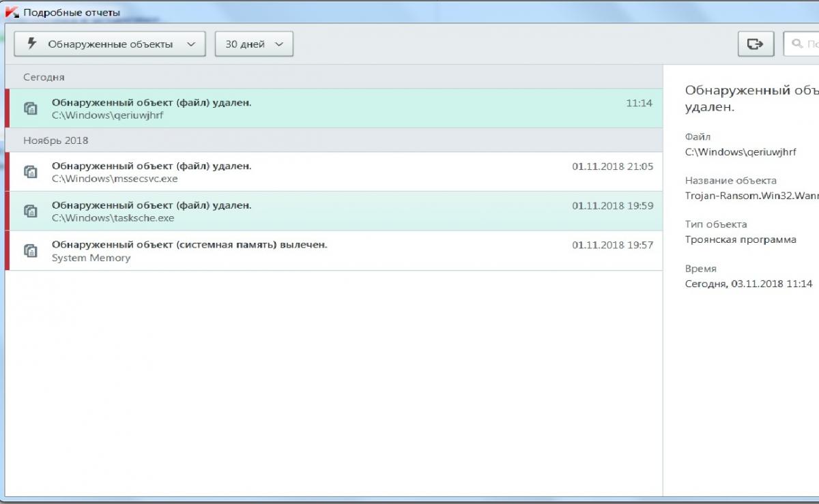This screenshot has width=819, height=504.
Task: Click the 01.11.2018 21:05 timestamp
Action: [x=612, y=166]
